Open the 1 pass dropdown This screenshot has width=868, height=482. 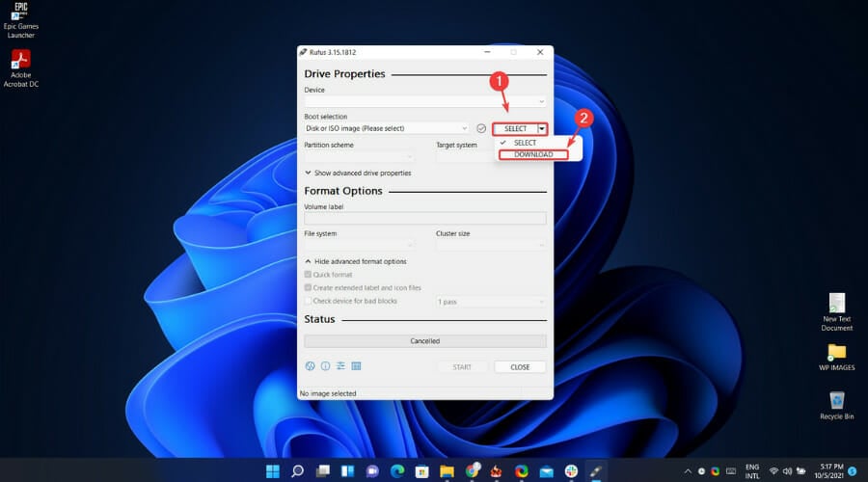tap(491, 302)
